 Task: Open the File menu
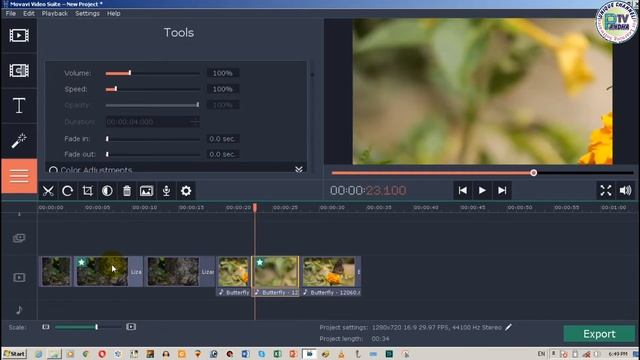coord(11,13)
